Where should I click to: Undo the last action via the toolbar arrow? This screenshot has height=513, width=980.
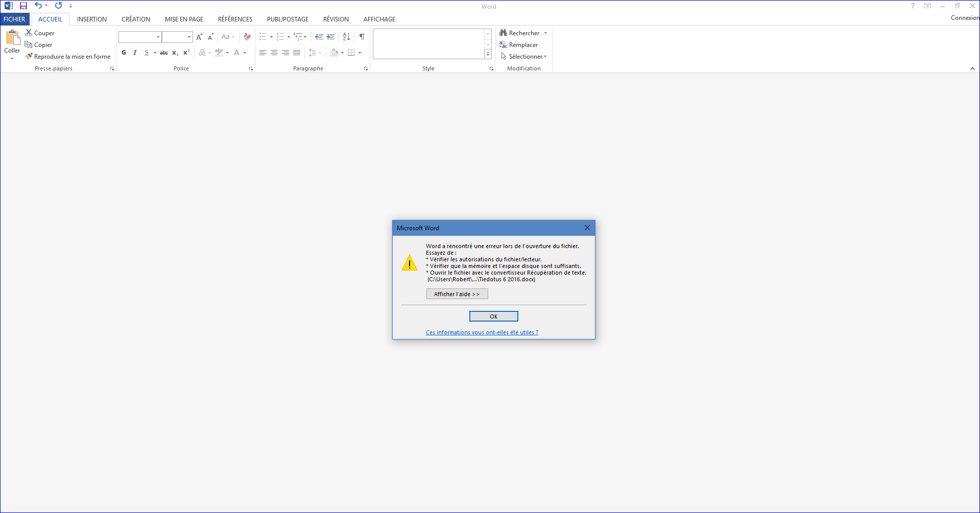pos(38,6)
